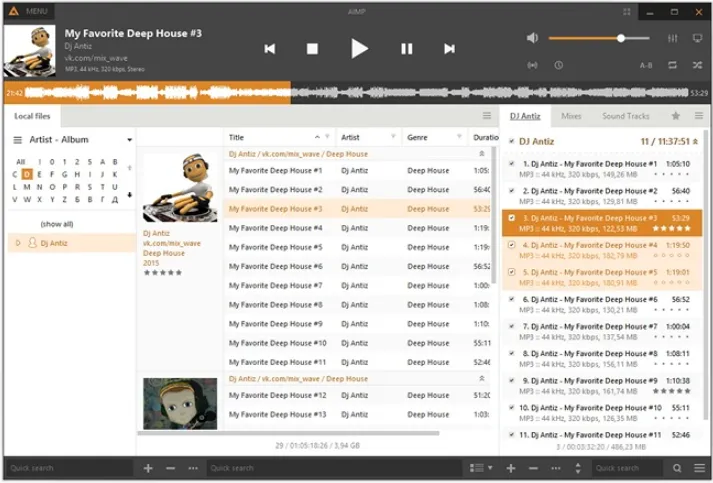The image size is (713, 483).
Task: Select My Favorite Deep House #7 row
Action: (x=359, y=286)
